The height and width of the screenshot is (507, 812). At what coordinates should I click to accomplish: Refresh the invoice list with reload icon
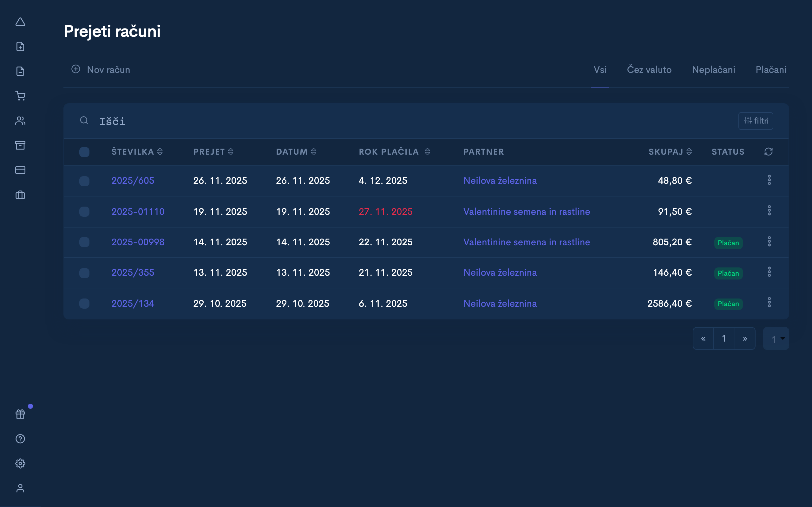[x=769, y=151]
